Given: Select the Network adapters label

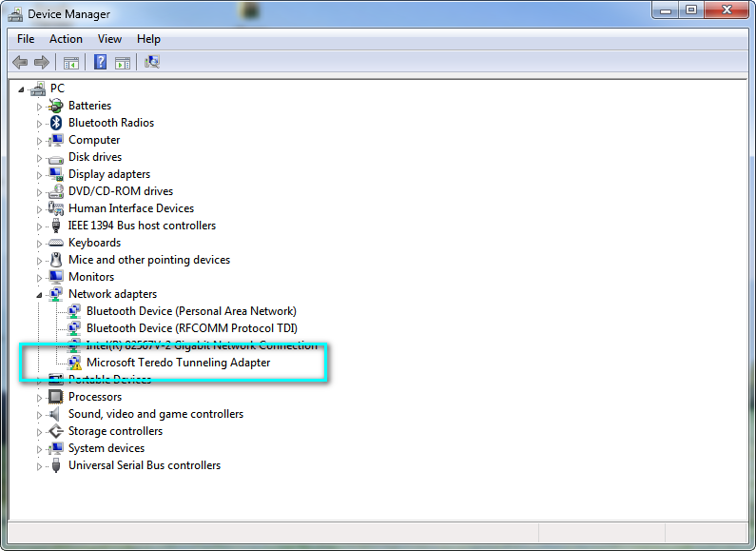Looking at the screenshot, I should (113, 294).
